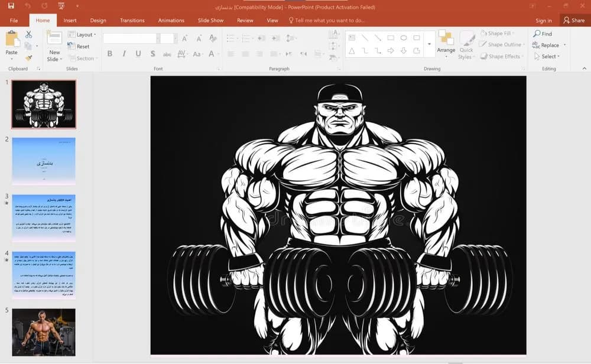
Task: Select slide 2 thumbnail with blue title
Action: pyautogui.click(x=44, y=161)
